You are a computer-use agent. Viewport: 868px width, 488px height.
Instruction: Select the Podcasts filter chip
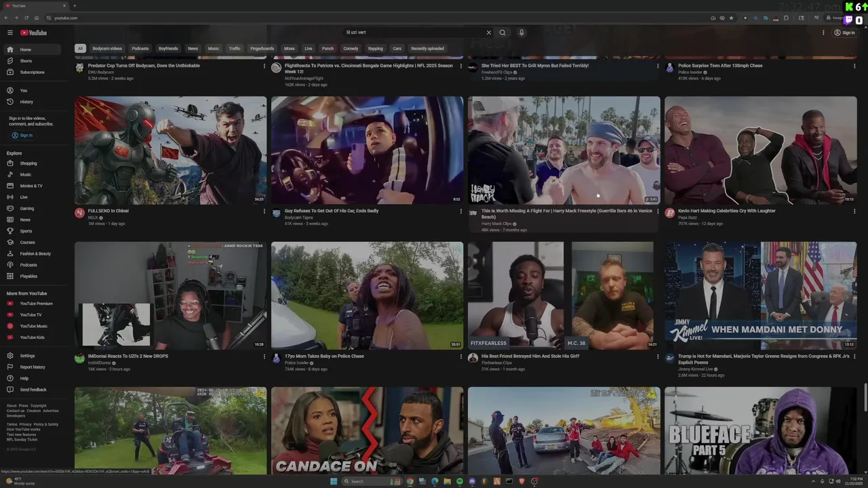[x=140, y=49]
